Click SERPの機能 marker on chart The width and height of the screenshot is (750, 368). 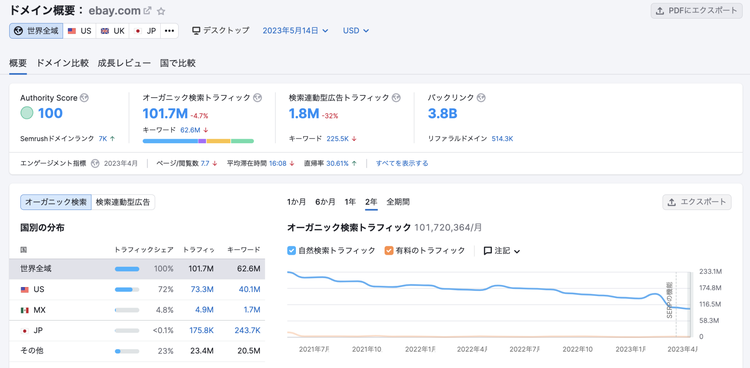pyautogui.click(x=669, y=301)
